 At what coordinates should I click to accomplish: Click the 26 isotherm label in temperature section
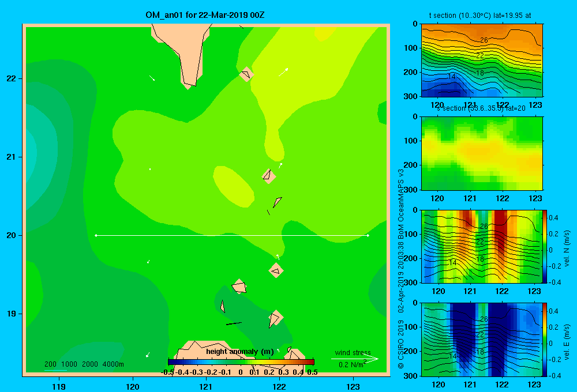pos(484,40)
